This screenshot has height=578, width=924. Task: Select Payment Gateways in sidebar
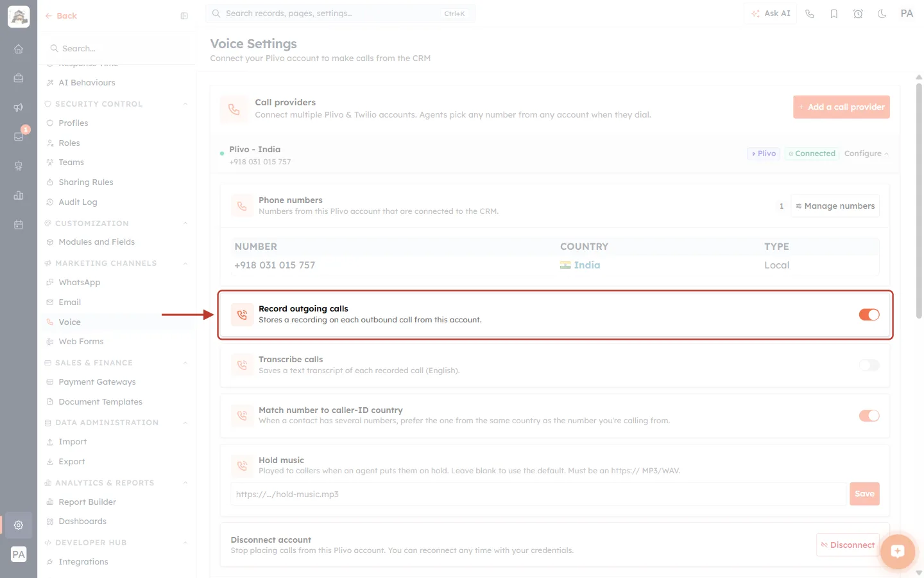click(97, 382)
